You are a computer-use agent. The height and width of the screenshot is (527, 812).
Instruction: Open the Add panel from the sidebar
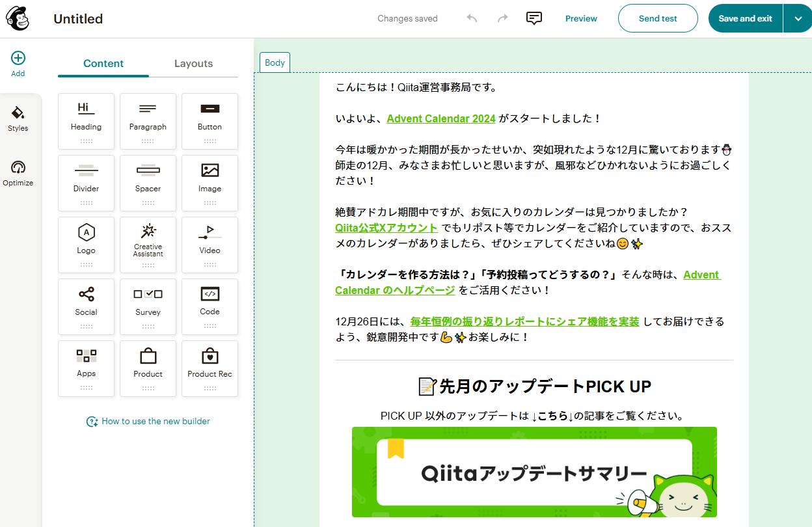[18, 64]
